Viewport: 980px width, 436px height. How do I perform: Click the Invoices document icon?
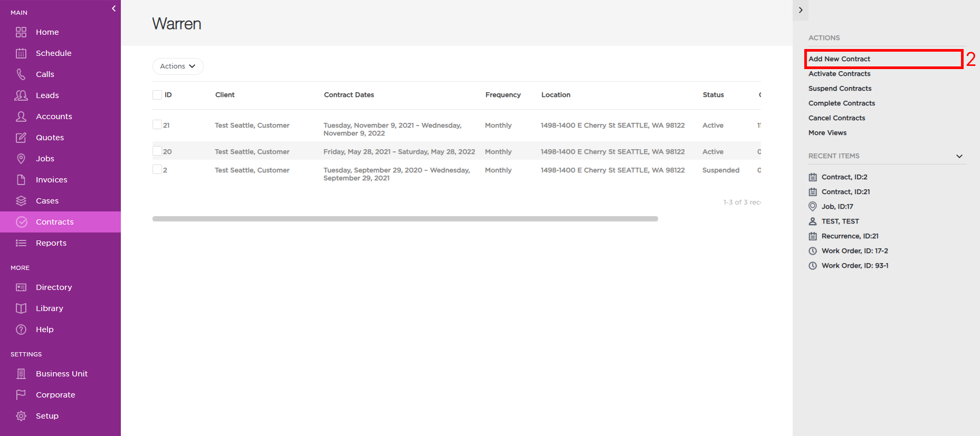[21, 180]
